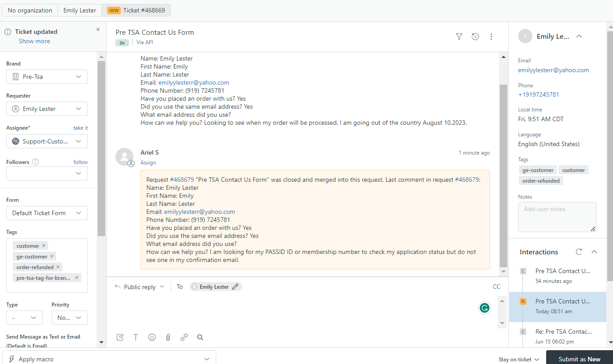Open the first #468679 request link
Screen dimensions: 613x364
tap(182, 180)
